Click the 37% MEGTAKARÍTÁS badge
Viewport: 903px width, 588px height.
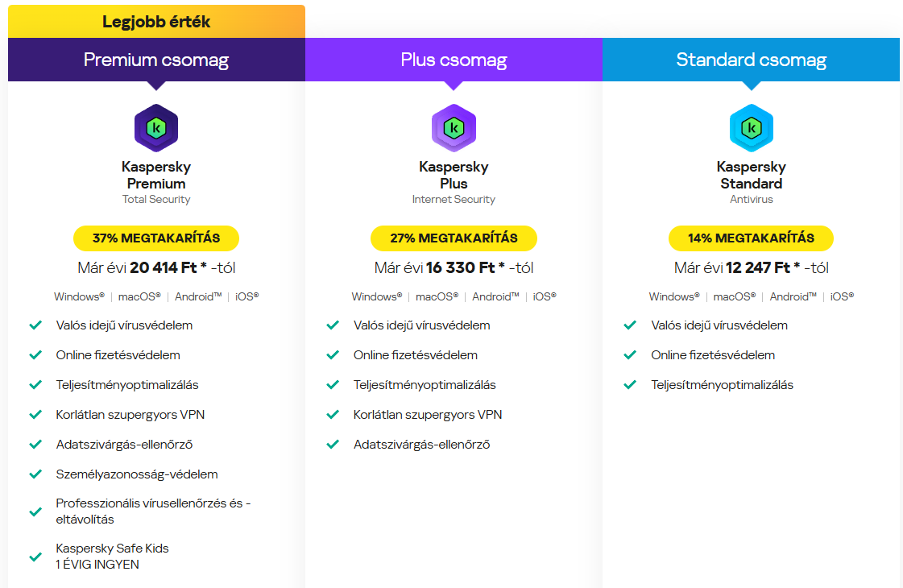tap(156, 238)
